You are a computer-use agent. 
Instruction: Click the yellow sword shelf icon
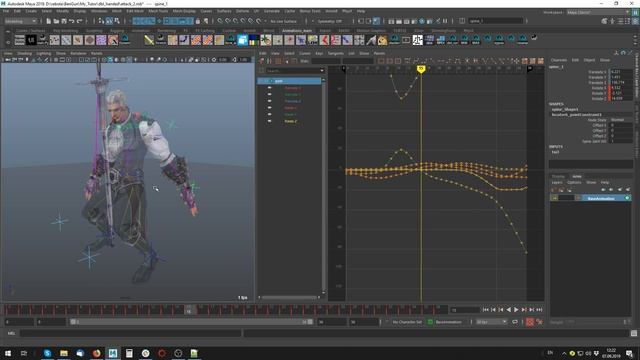[x=149, y=40]
